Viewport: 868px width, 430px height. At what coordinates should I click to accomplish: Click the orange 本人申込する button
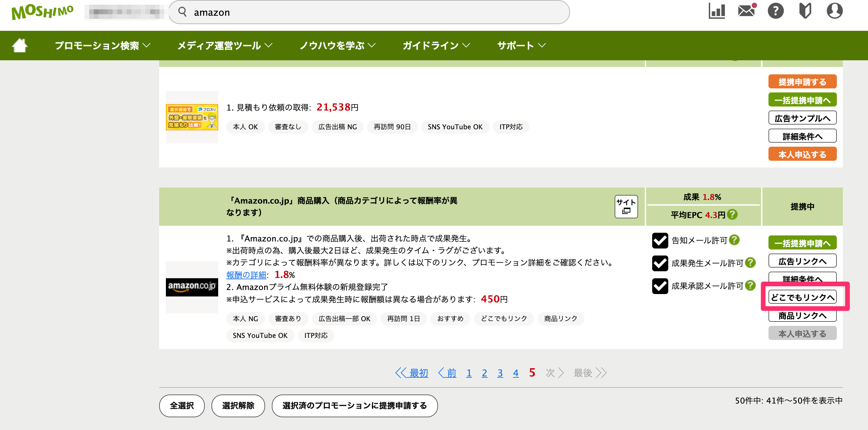coord(802,155)
